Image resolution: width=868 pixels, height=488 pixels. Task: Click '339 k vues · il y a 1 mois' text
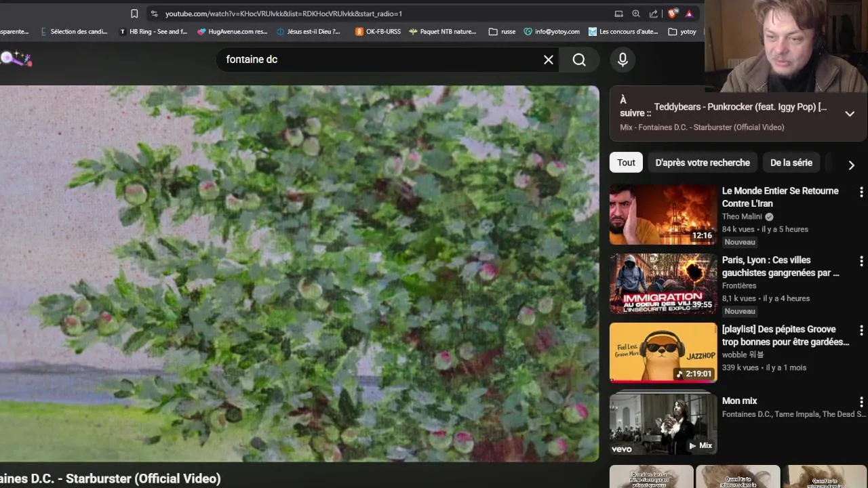pyautogui.click(x=764, y=367)
